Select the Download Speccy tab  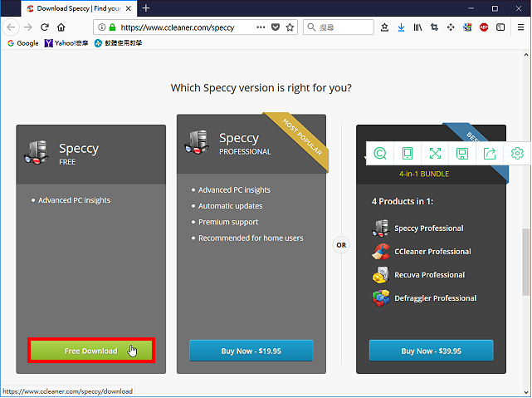(79, 8)
